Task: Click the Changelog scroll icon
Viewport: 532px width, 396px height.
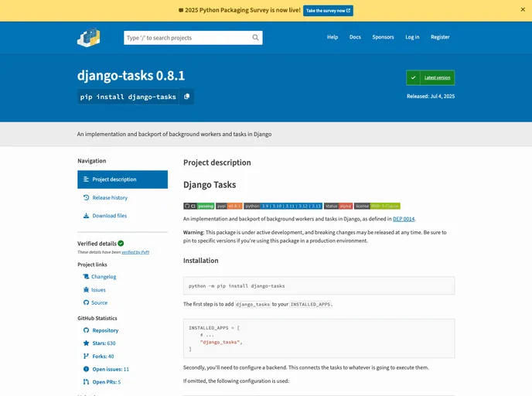Action: click(x=86, y=277)
